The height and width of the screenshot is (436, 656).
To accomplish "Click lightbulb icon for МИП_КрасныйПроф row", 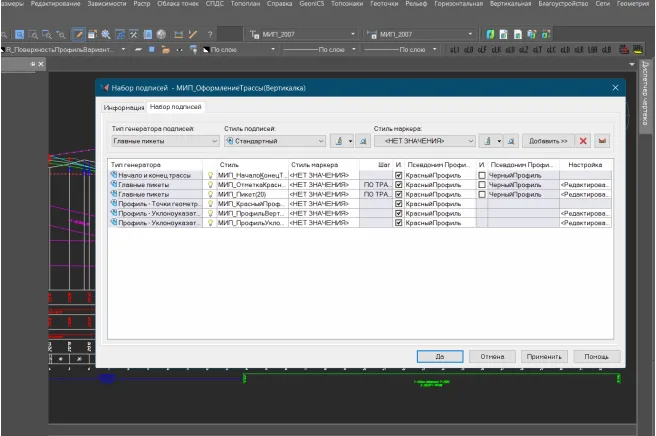I will (x=210, y=204).
